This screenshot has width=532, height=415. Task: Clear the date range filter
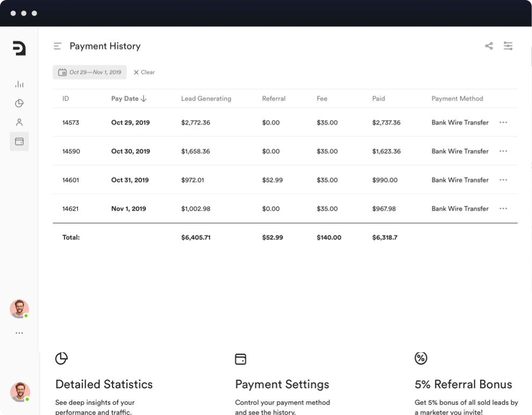tap(144, 72)
